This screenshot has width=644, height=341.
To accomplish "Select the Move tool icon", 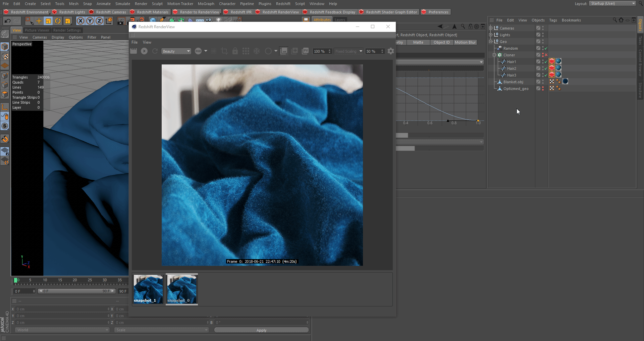I will (x=39, y=21).
